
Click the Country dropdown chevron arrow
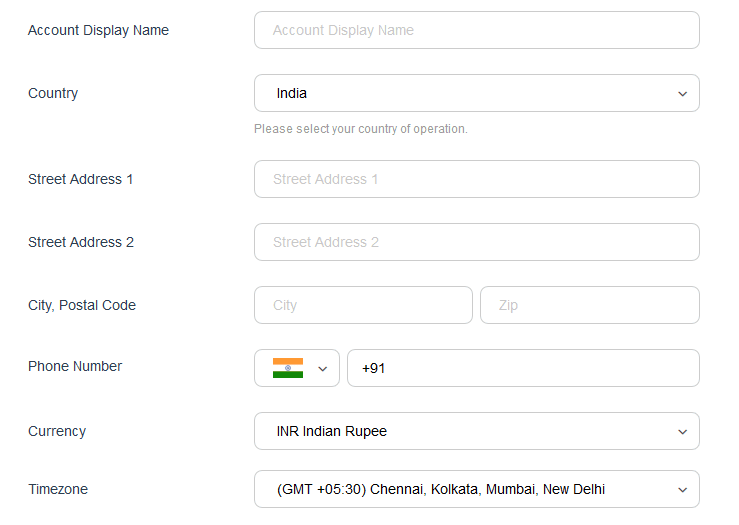682,94
